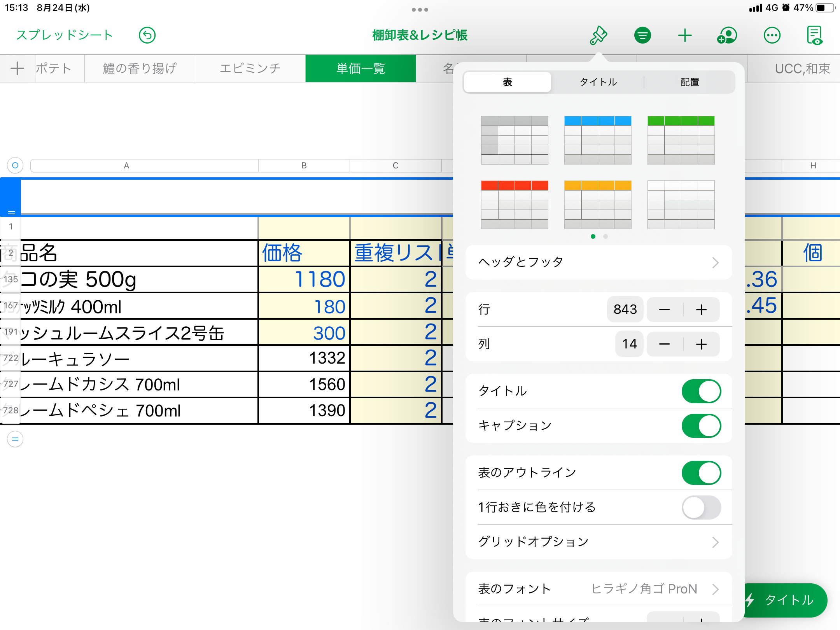Tap the organize filter icon
This screenshot has height=630, width=840.
[x=642, y=35]
